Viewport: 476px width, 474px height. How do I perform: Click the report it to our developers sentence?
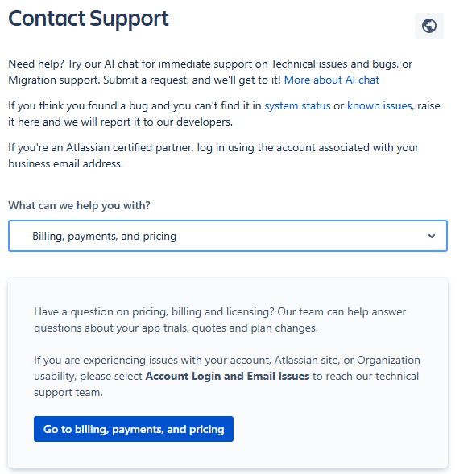(120, 122)
